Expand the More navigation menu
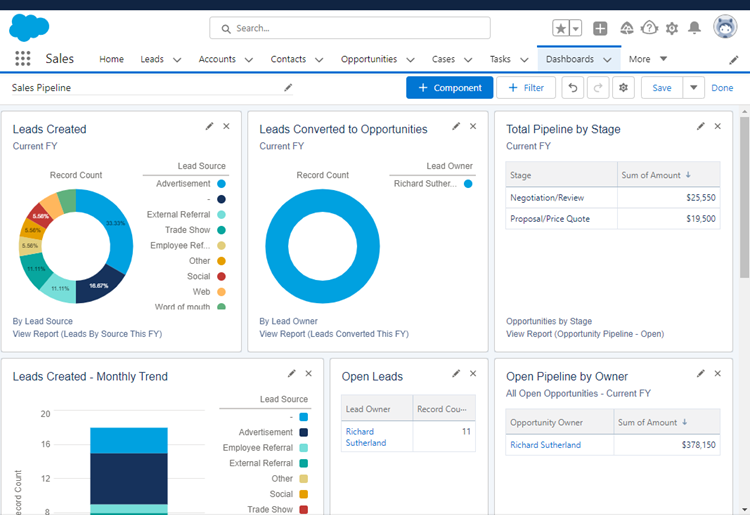 tap(647, 60)
